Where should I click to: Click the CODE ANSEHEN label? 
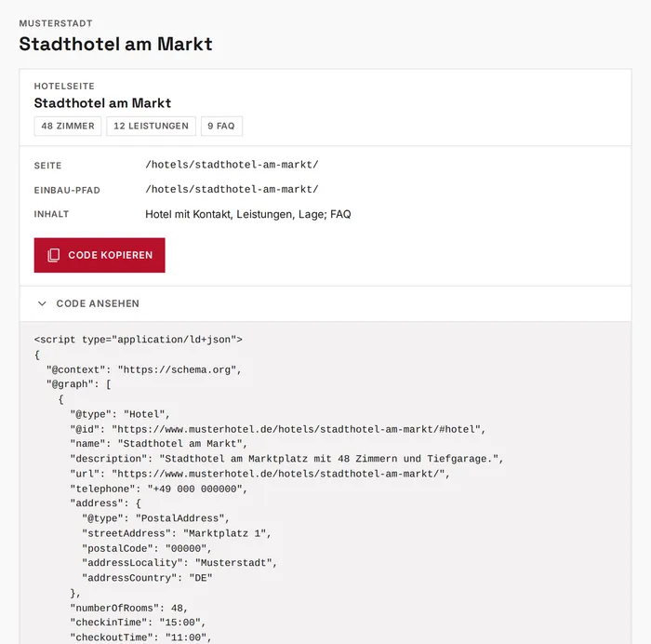98,303
